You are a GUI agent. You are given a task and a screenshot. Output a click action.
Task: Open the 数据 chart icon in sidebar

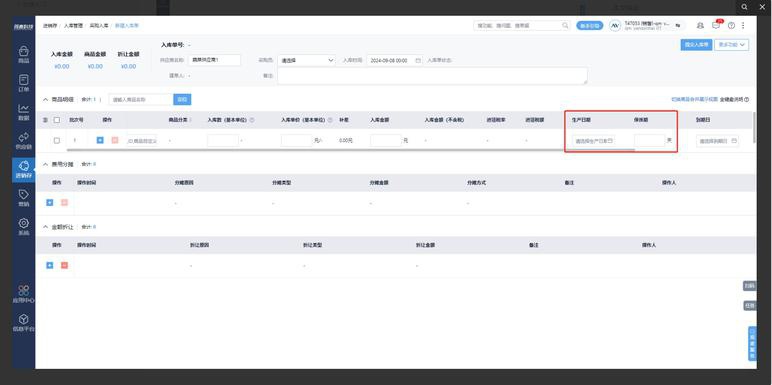click(24, 112)
